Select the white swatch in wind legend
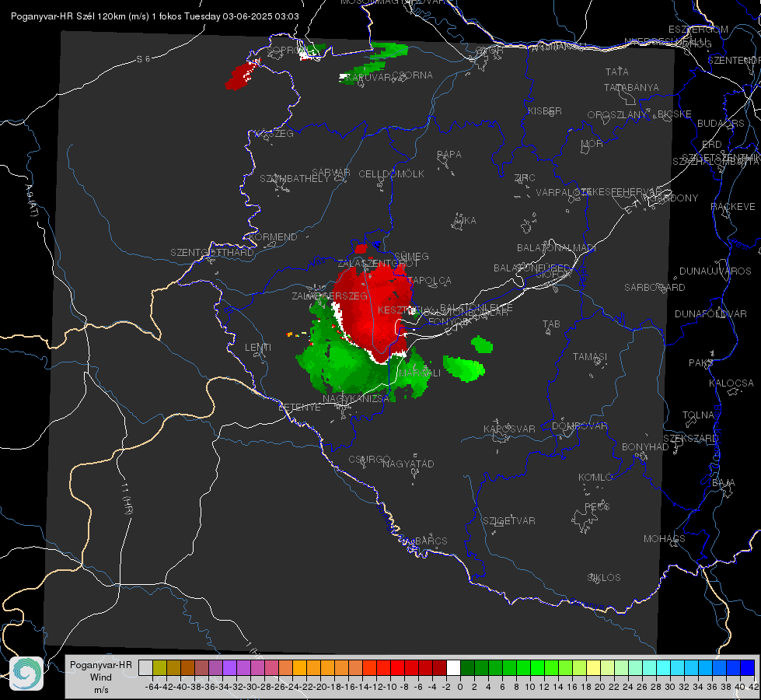Screen dimensions: 761x700 [x=453, y=668]
